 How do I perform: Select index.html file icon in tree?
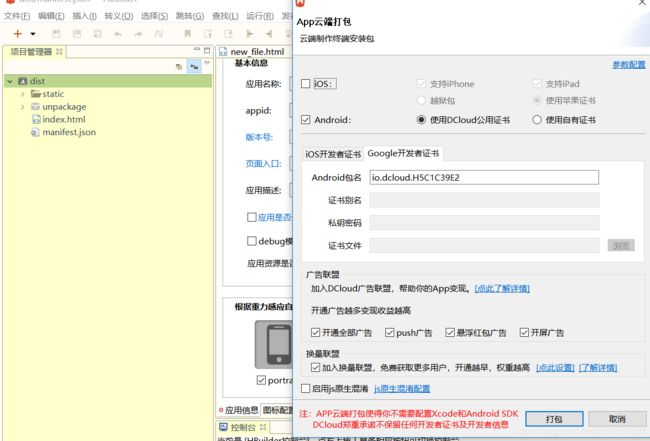coord(36,119)
